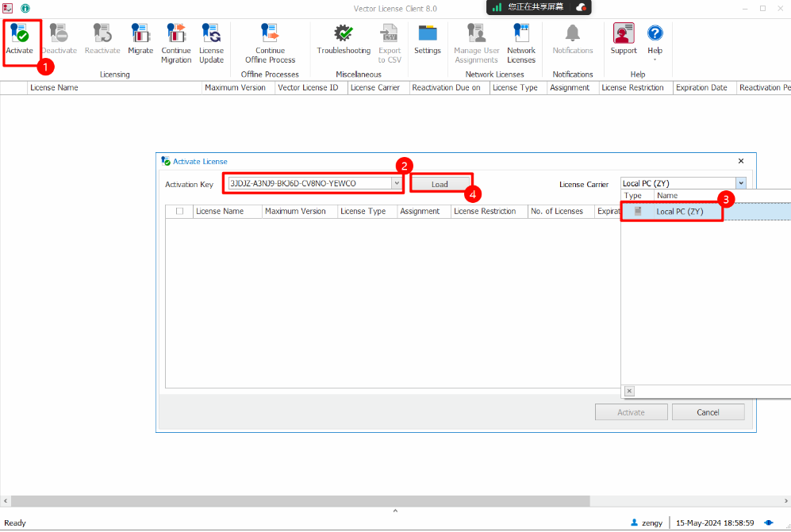Click the Load button

click(440, 184)
